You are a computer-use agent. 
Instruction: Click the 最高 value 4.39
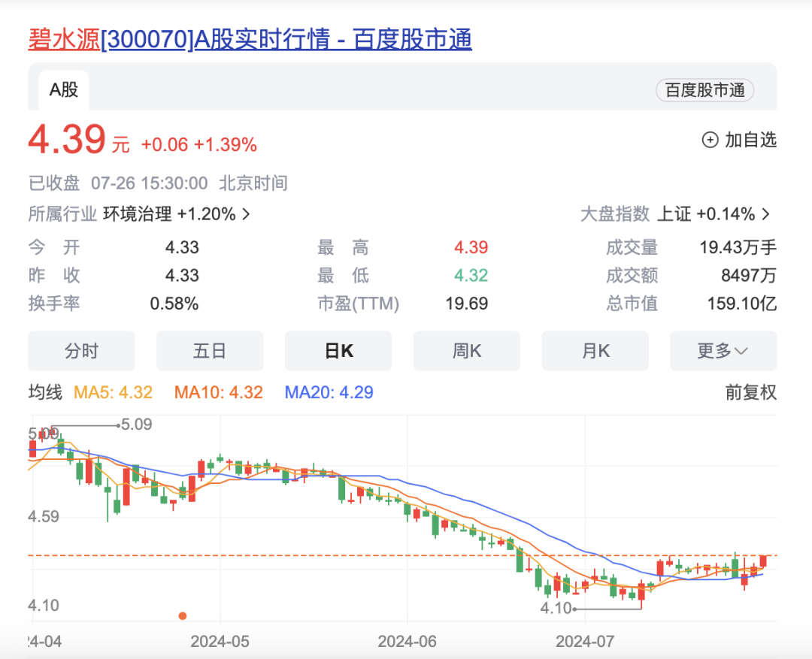click(471, 247)
